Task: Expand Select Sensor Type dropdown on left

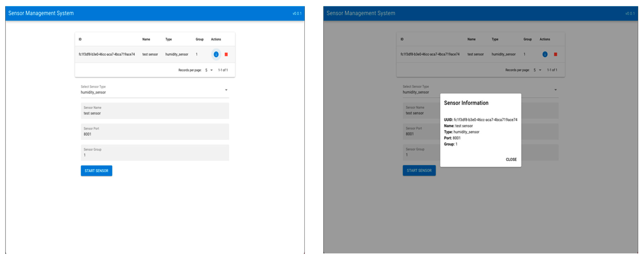Action: click(226, 90)
